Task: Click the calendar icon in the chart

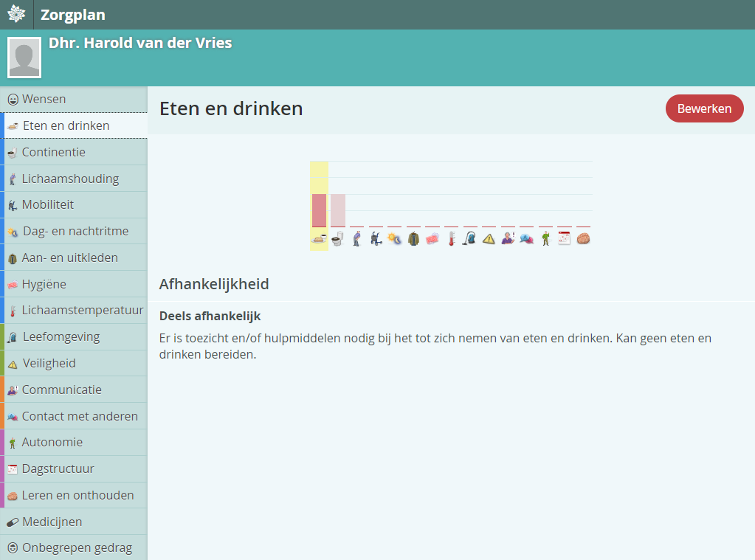Action: coord(565,238)
